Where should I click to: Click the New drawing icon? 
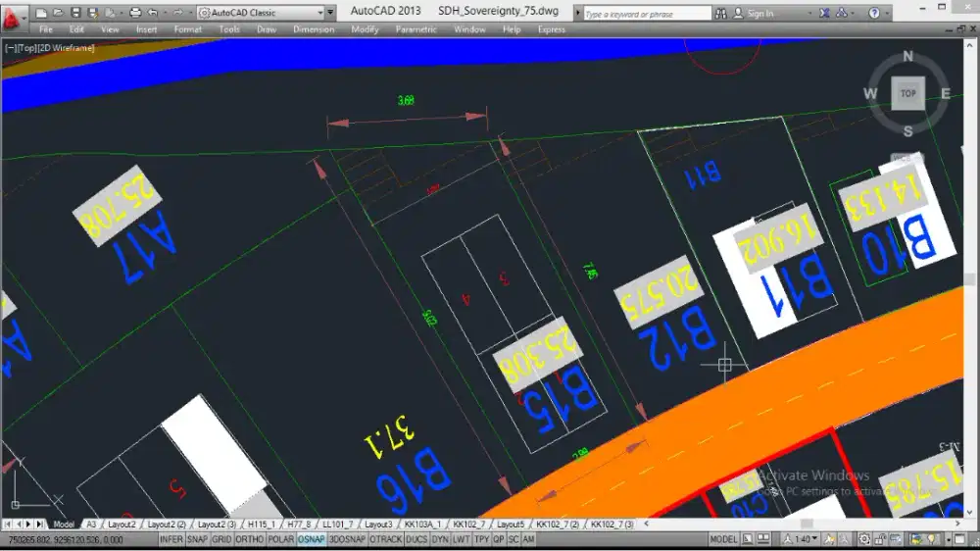(40, 13)
